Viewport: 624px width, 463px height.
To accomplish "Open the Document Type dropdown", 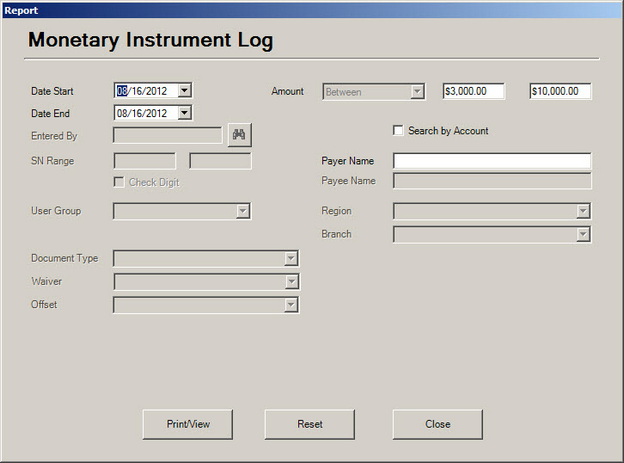I will tap(291, 258).
